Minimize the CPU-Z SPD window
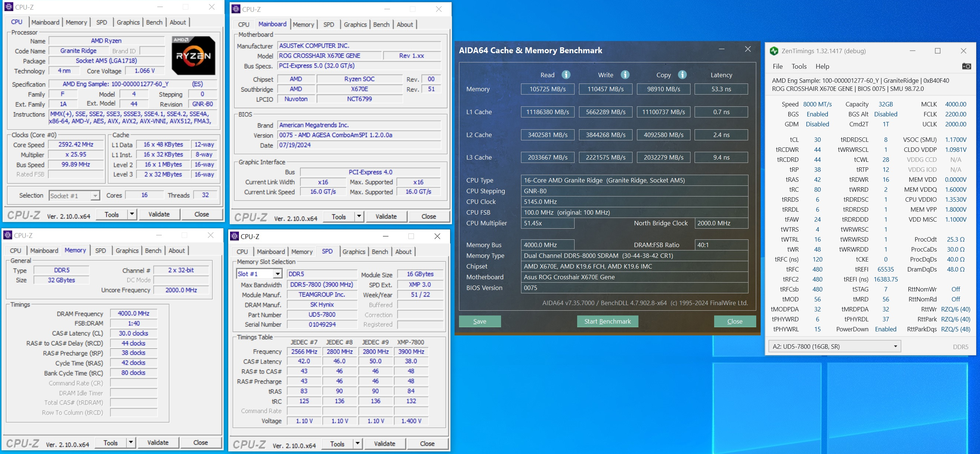Screen dimensions: 980x454 pos(386,236)
